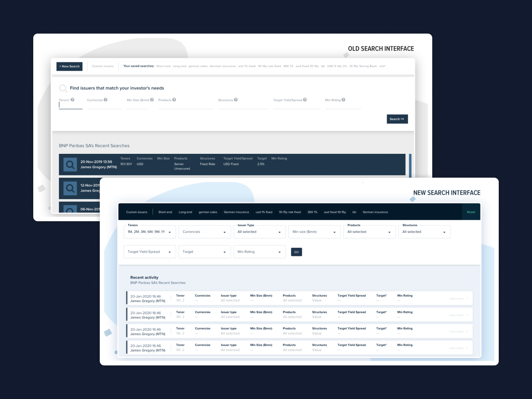The height and width of the screenshot is (399, 532).
Task: Click the recent searches vertical scrollbar
Action: [x=410, y=164]
